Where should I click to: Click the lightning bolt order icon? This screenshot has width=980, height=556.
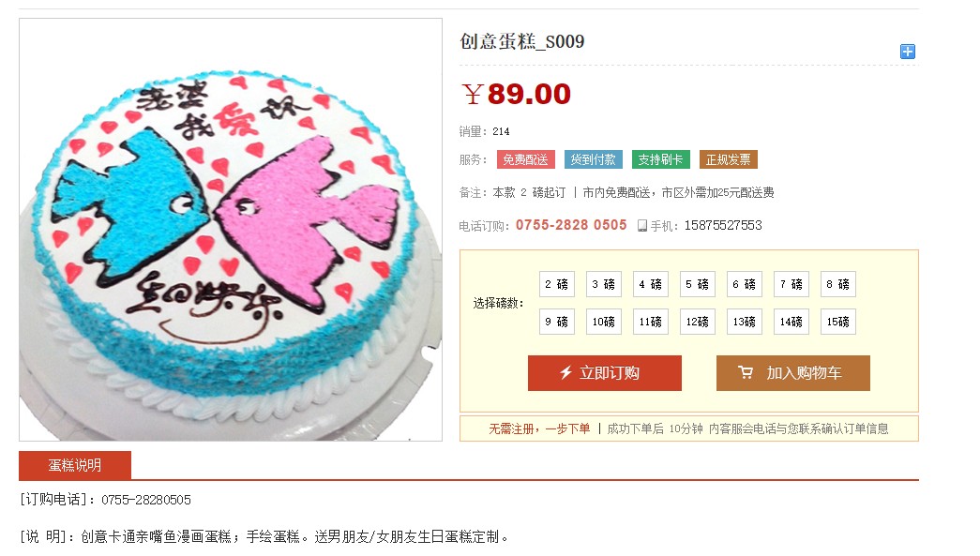565,373
